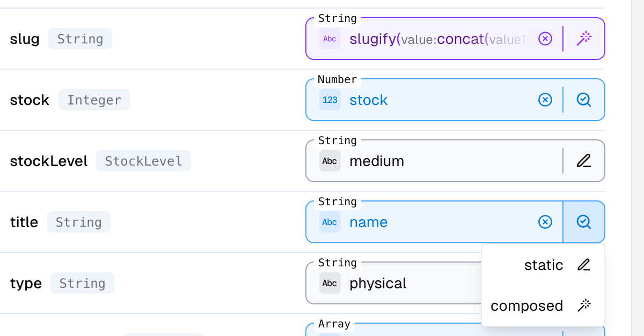Click the Abc icon in title field

coord(330,222)
